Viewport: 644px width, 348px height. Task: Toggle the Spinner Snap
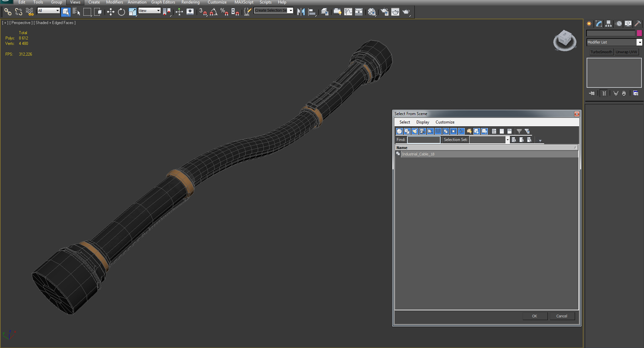coord(235,12)
